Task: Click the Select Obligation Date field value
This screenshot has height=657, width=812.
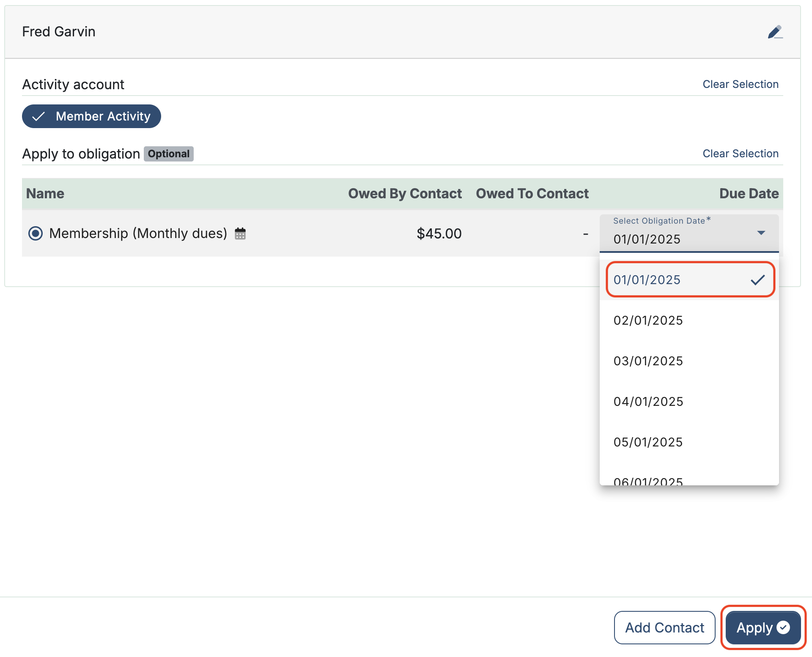Action: point(647,239)
